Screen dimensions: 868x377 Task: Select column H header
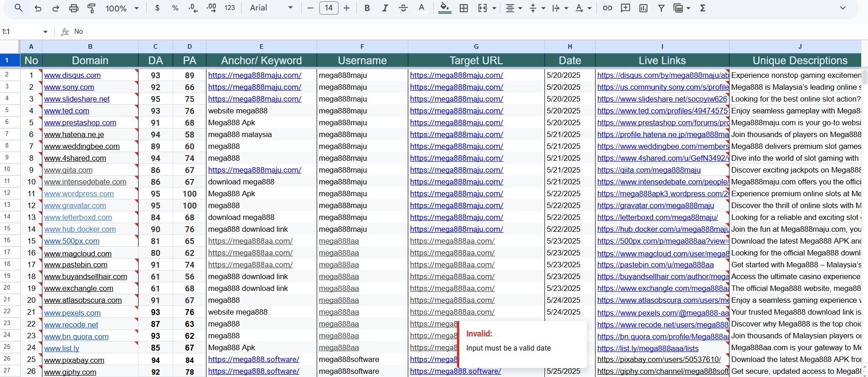coord(570,46)
